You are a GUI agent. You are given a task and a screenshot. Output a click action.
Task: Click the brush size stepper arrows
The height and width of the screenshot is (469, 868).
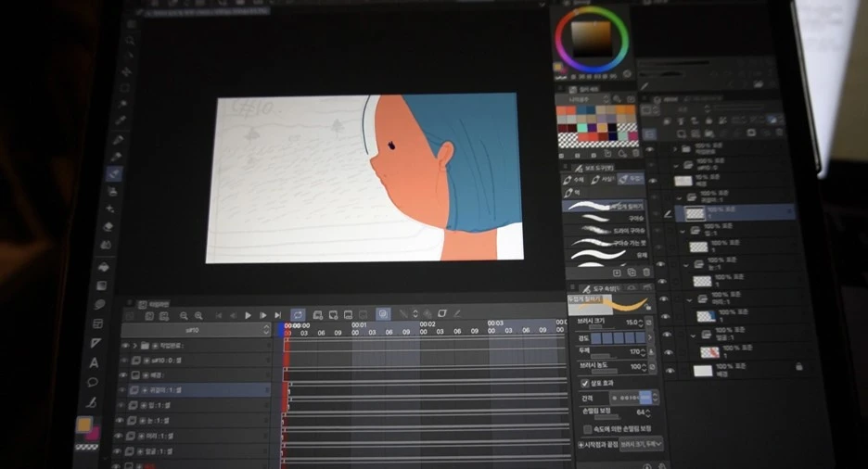pos(641,323)
